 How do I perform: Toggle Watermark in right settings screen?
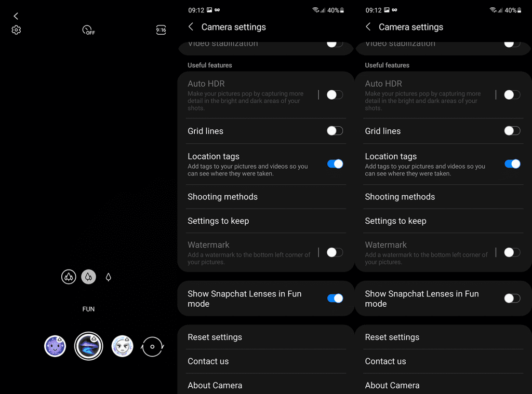point(512,253)
